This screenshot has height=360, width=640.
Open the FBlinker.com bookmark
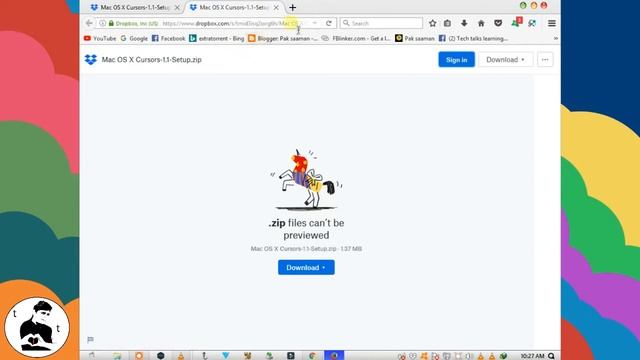pyautogui.click(x=356, y=38)
